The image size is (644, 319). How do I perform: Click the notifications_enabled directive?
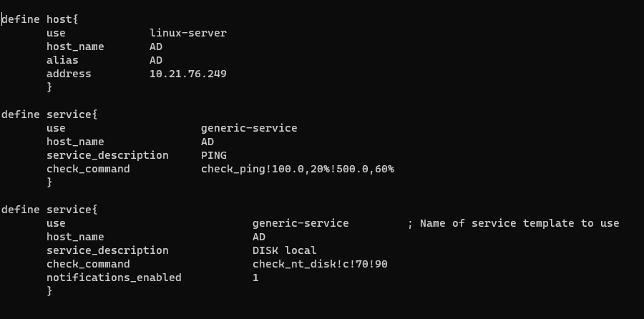tap(114, 278)
